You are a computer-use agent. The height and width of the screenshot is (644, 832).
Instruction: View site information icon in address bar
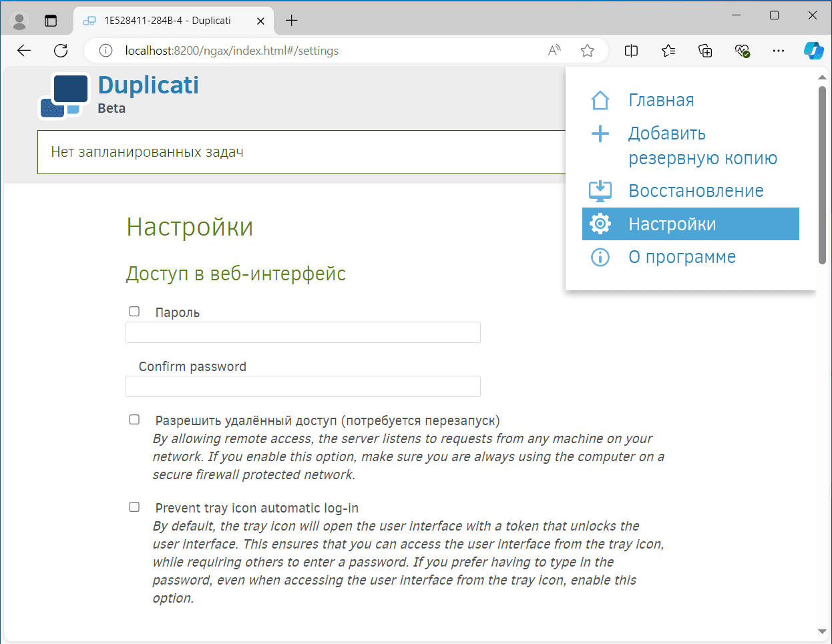pyautogui.click(x=106, y=51)
